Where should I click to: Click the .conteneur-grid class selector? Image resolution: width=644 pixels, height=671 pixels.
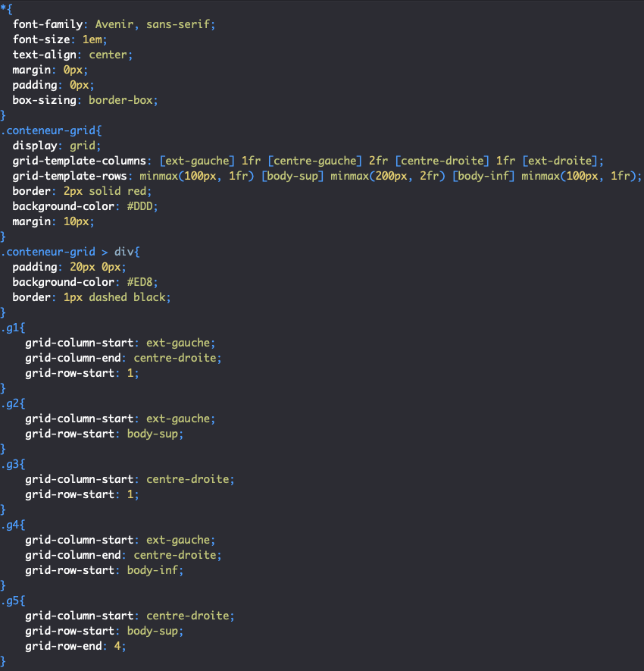point(50,130)
